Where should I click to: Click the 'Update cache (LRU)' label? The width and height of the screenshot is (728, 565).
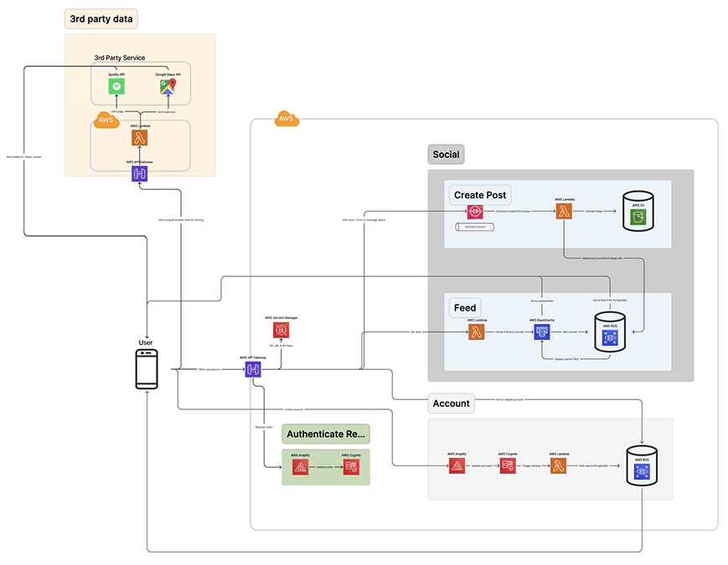(x=566, y=359)
